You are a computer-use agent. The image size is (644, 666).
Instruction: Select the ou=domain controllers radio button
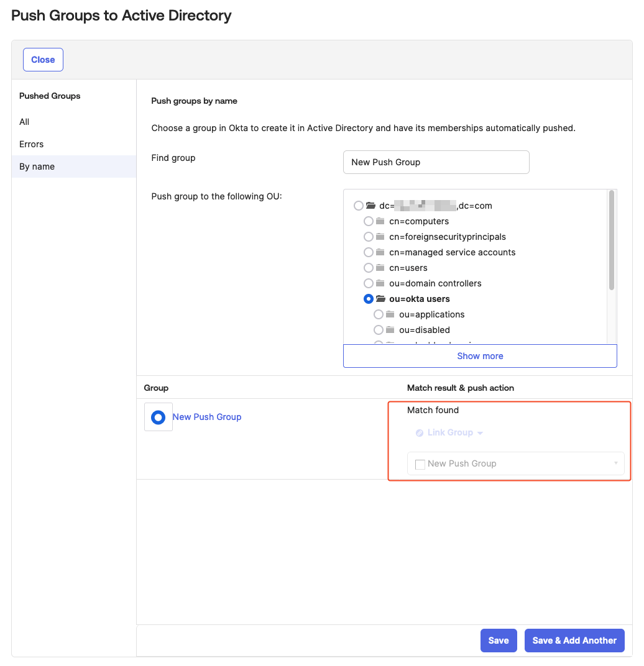pyautogui.click(x=369, y=283)
